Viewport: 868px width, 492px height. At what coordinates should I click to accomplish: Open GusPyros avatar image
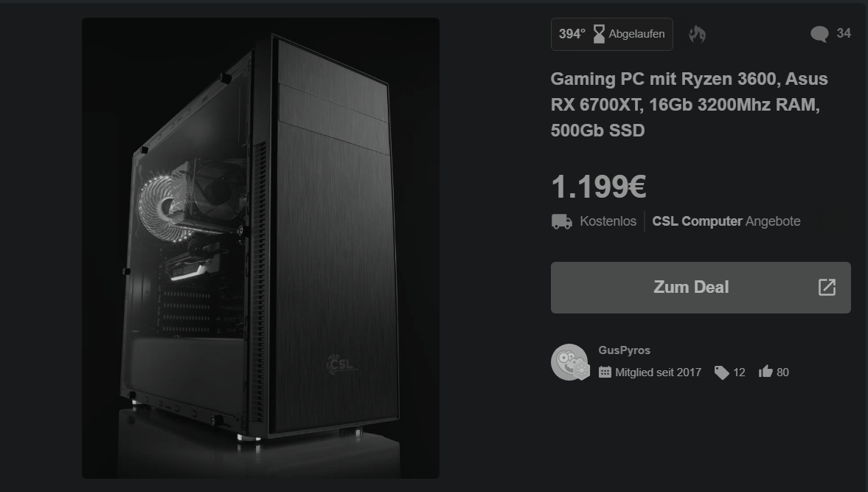(569, 362)
